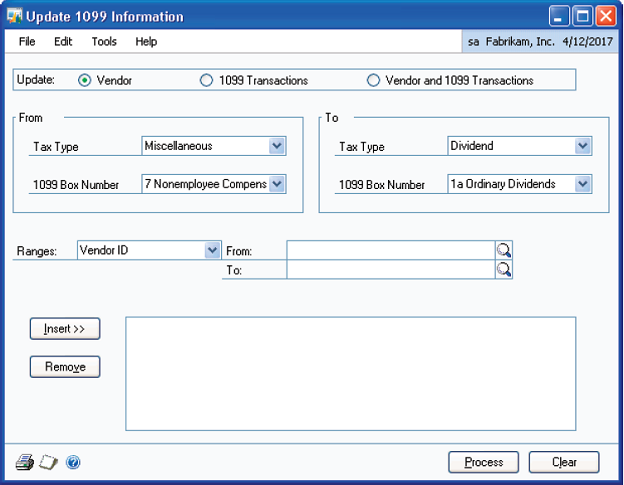Open the note icon beside the printer
The width and height of the screenshot is (624, 485).
point(48,462)
